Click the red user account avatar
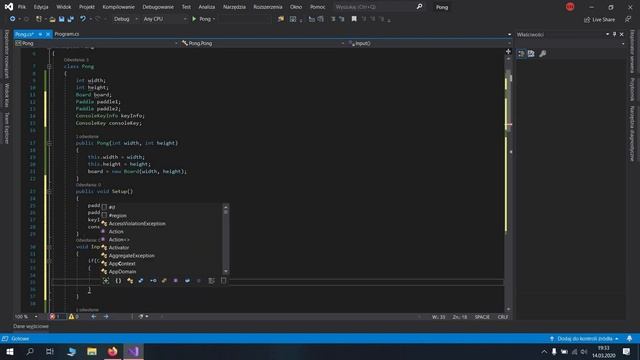Screen dimensions: 640x360 pyautogui.click(x=570, y=7)
